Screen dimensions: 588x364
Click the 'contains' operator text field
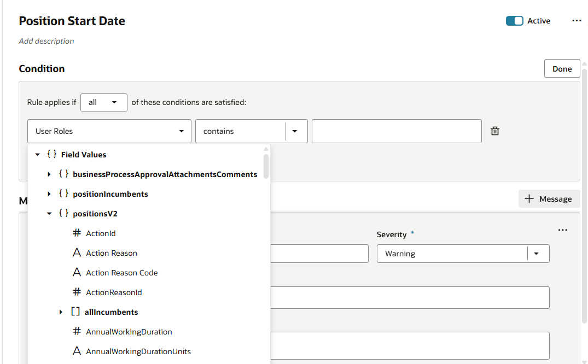(x=240, y=131)
